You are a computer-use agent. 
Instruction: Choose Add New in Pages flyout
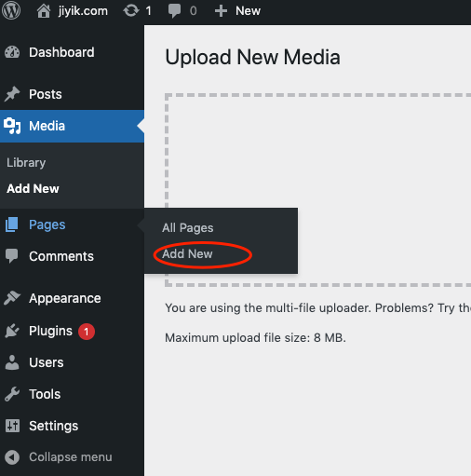point(187,253)
